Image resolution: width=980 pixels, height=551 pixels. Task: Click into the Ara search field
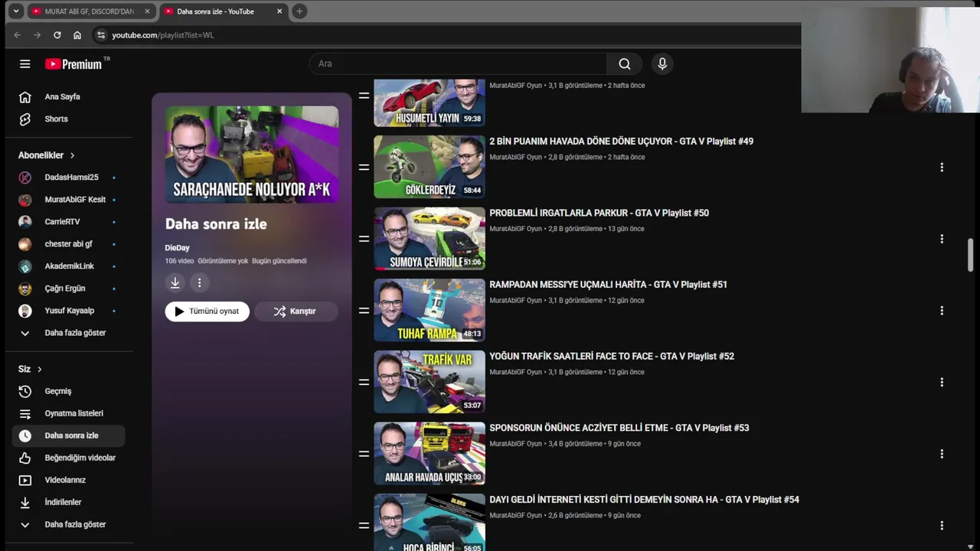pos(458,64)
